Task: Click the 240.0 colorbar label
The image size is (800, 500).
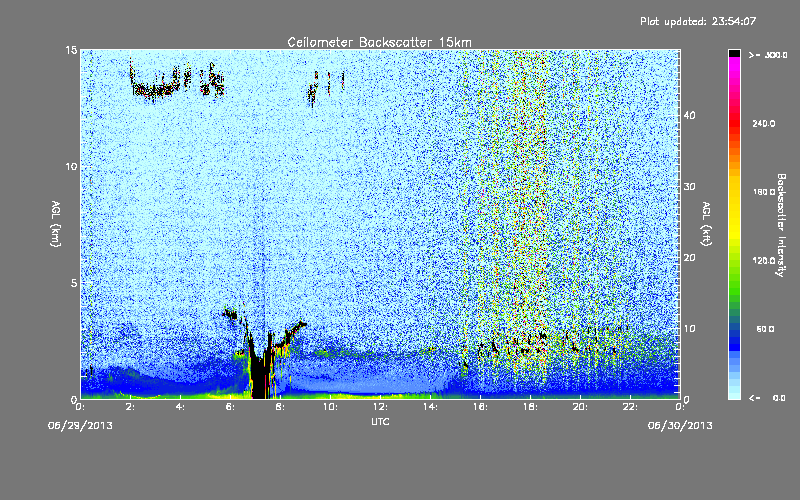Action: coord(764,124)
